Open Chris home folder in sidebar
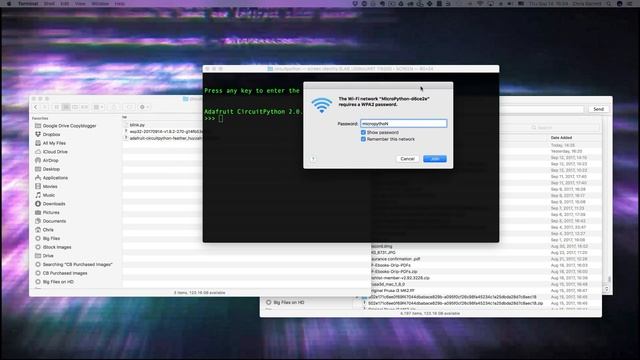This screenshot has width=640, height=360. pyautogui.click(x=44, y=230)
